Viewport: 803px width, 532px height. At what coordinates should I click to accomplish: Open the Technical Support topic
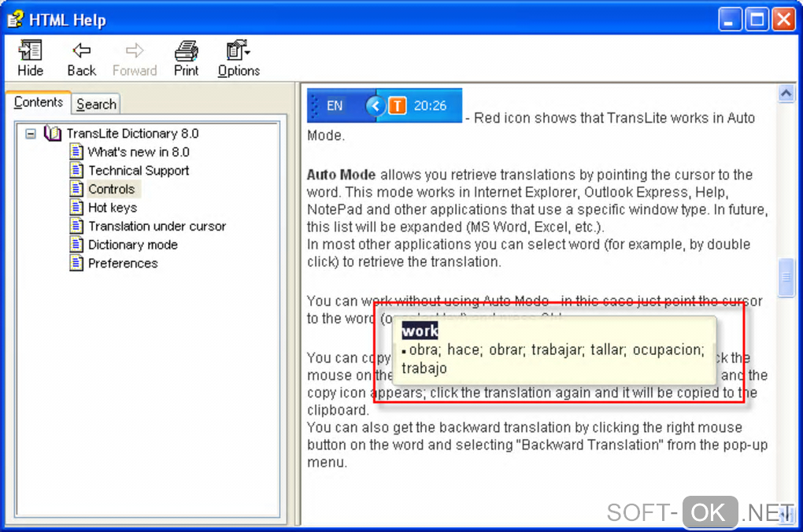click(139, 171)
